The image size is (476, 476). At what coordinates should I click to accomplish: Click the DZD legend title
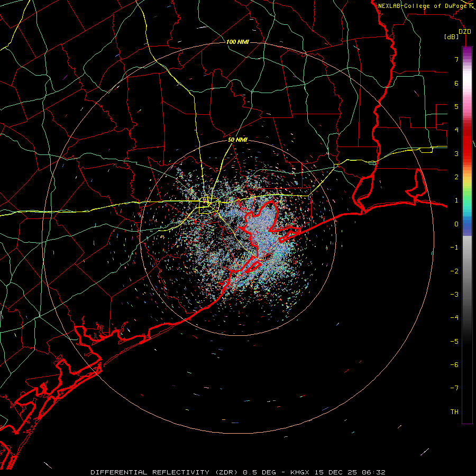click(465, 32)
